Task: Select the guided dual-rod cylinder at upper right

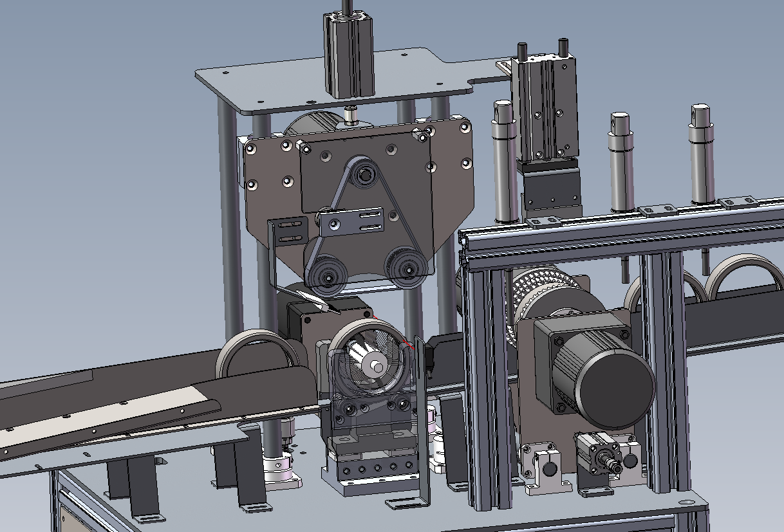Action: 544,106
